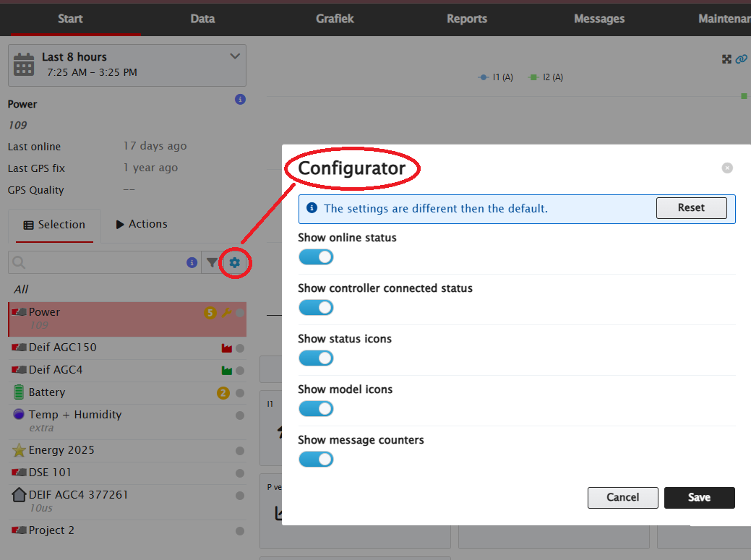Click the info icon beside Power heading
751x560 pixels.
241,99
